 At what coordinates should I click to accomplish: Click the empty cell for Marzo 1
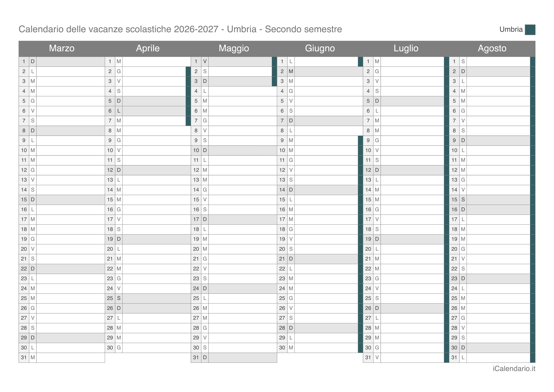point(70,62)
